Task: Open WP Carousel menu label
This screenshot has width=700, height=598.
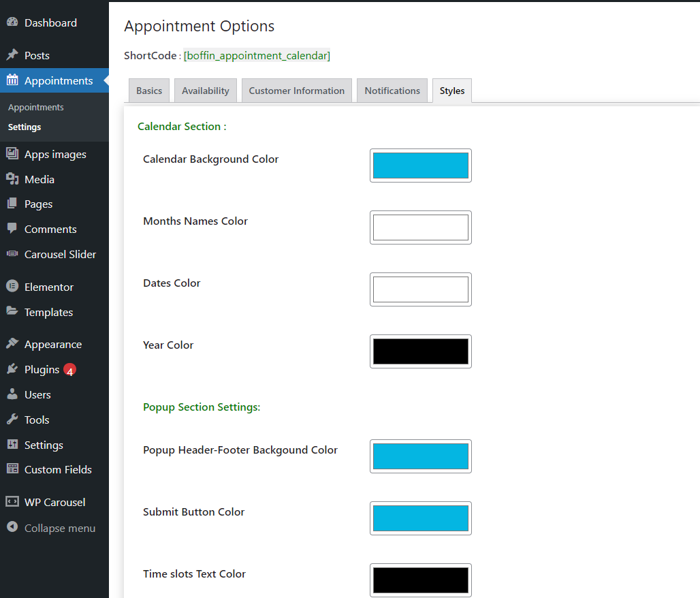Action: coord(55,503)
